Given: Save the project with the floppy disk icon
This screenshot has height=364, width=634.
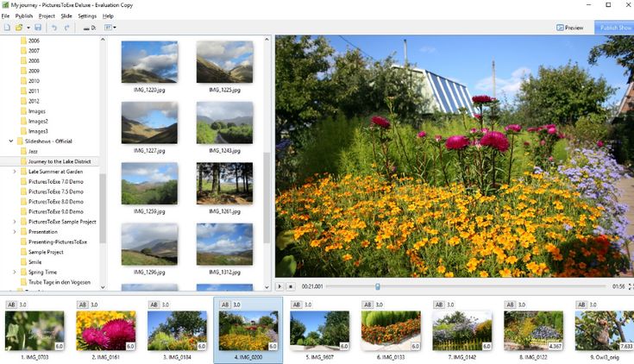Looking at the screenshot, I should click(x=38, y=28).
